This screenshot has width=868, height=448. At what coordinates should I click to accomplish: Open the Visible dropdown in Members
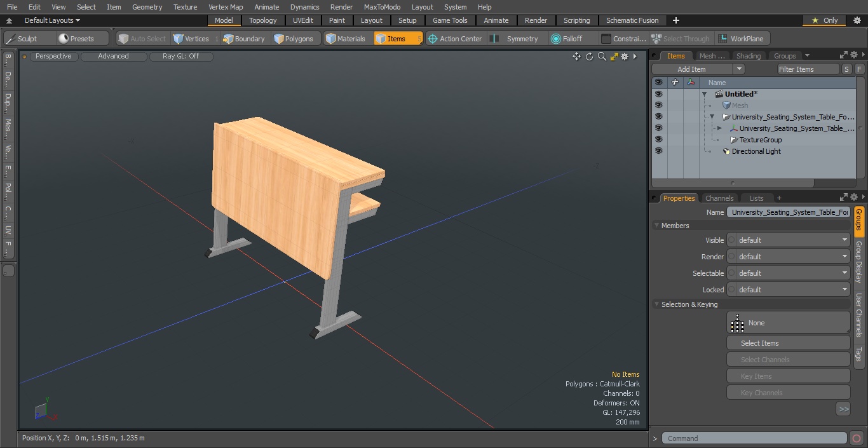pos(788,240)
